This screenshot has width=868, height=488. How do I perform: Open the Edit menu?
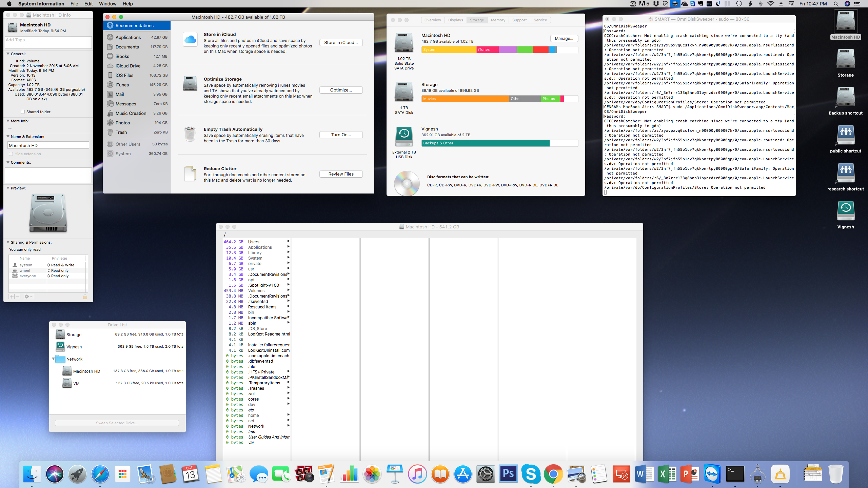coord(88,4)
